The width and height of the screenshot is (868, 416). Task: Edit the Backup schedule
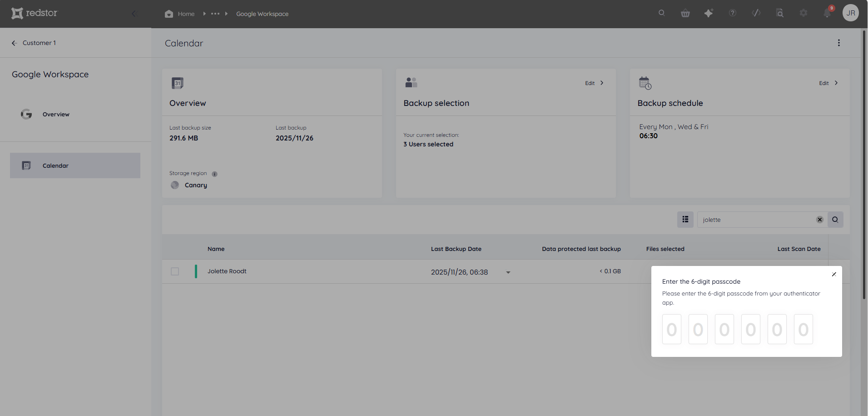pyautogui.click(x=828, y=83)
